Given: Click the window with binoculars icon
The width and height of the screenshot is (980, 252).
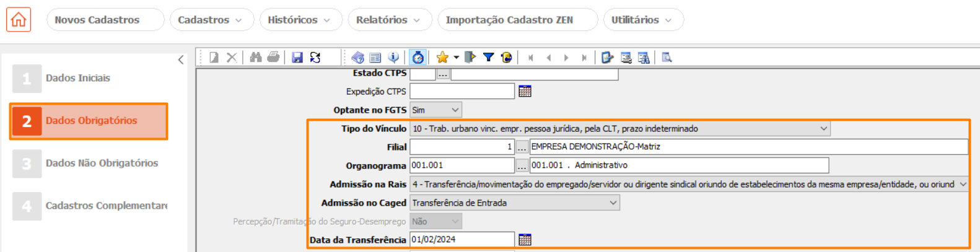Looking at the screenshot, I should tap(644, 58).
